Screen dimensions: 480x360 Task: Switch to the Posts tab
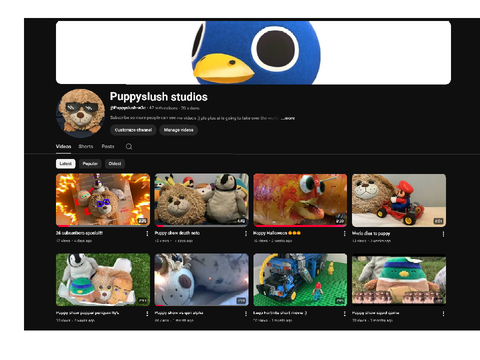108,146
